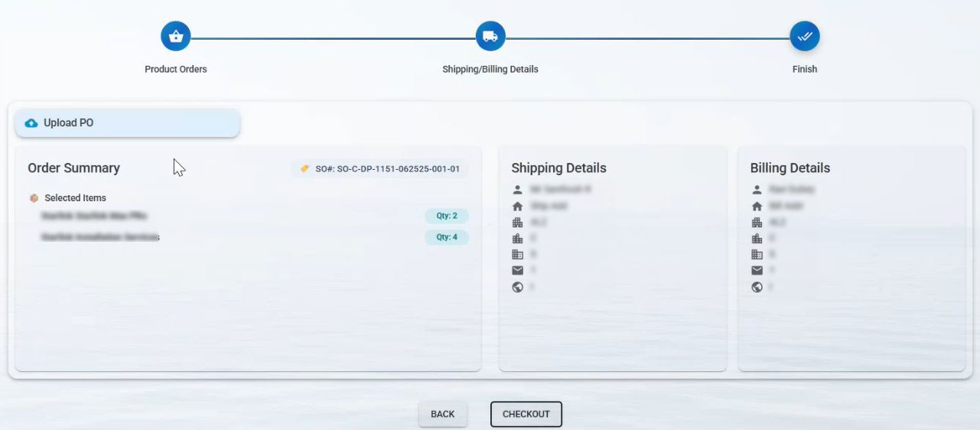980x430 pixels.
Task: Go back with the BACK button
Action: 442,414
